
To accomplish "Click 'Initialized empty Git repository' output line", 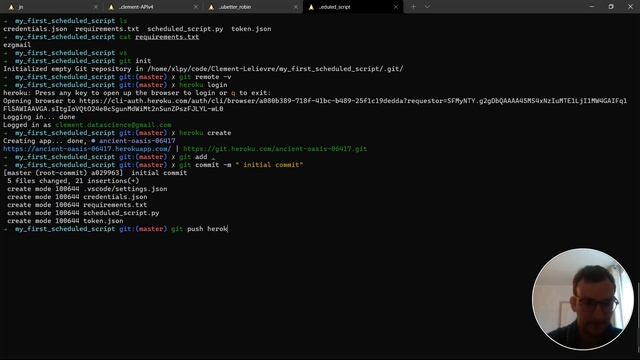I will click(203, 69).
